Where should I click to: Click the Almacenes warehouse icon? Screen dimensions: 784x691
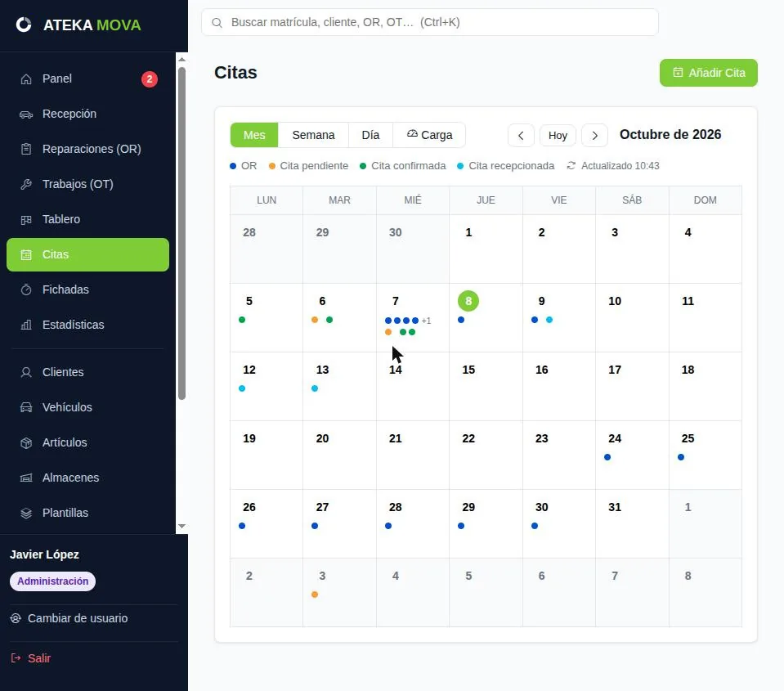pyautogui.click(x=26, y=478)
